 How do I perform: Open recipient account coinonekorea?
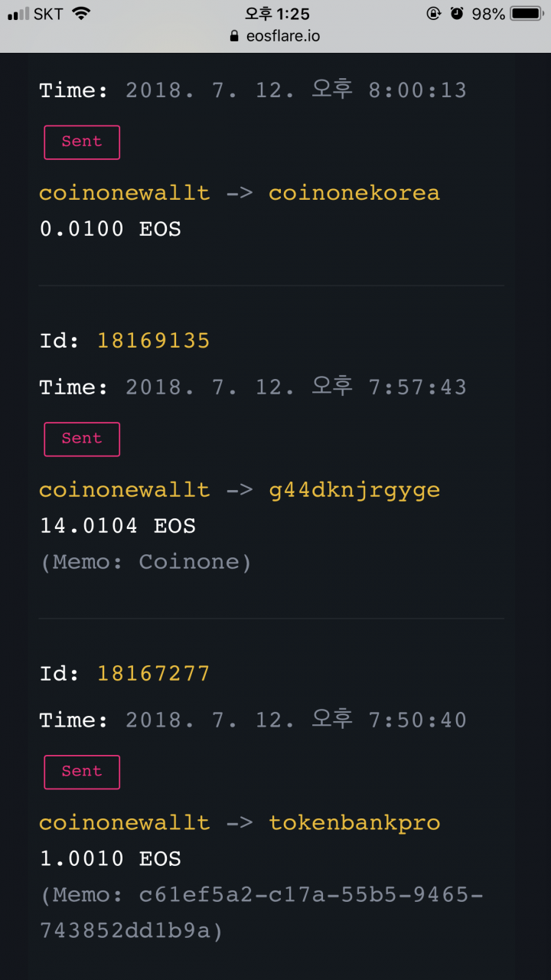pos(354,193)
